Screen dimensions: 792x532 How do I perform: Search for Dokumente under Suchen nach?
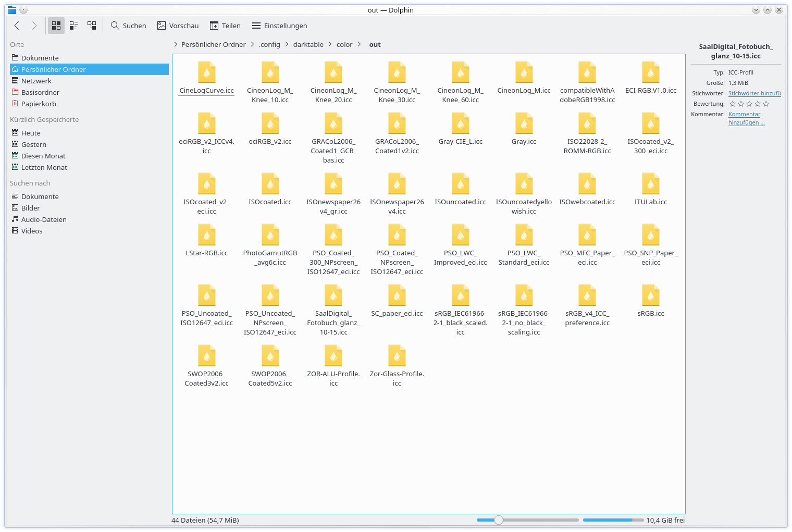click(x=89, y=196)
